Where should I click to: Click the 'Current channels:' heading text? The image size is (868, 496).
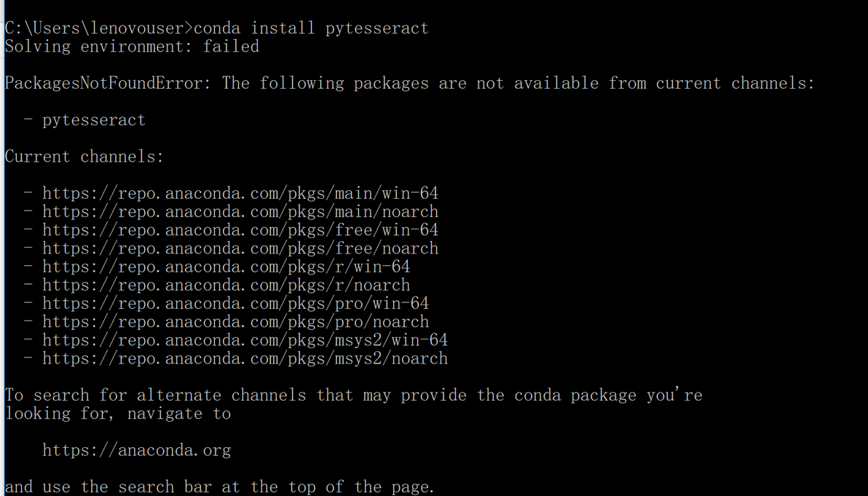(x=84, y=157)
